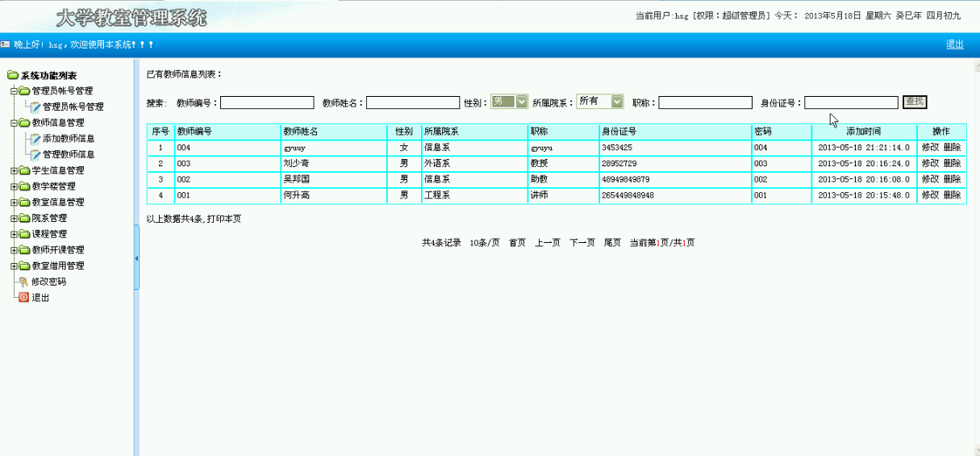Click the 退出 link in top bar

[955, 44]
